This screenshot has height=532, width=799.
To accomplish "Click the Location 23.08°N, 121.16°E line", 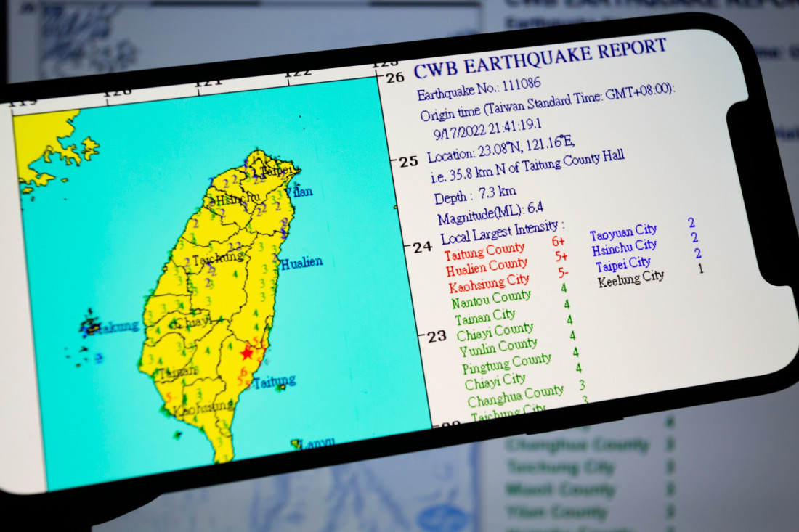I will pos(500,147).
